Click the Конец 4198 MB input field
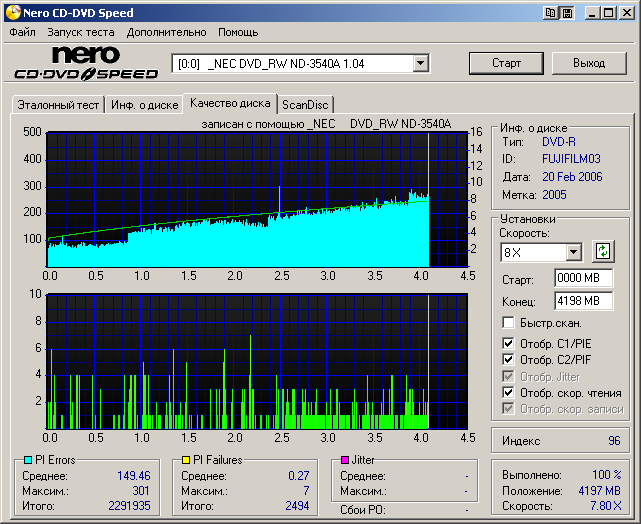Image resolution: width=641 pixels, height=524 pixels. 583,300
